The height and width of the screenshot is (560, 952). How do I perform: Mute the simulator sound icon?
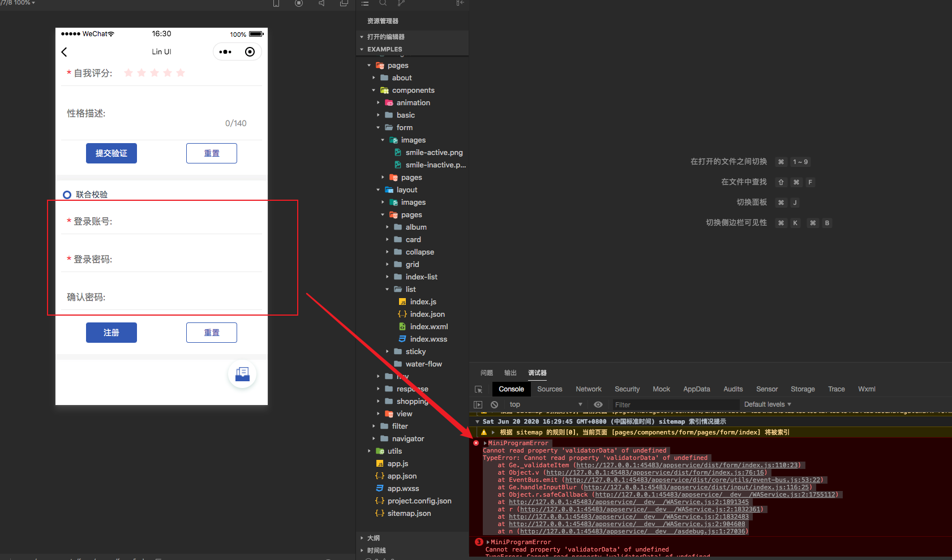(321, 4)
